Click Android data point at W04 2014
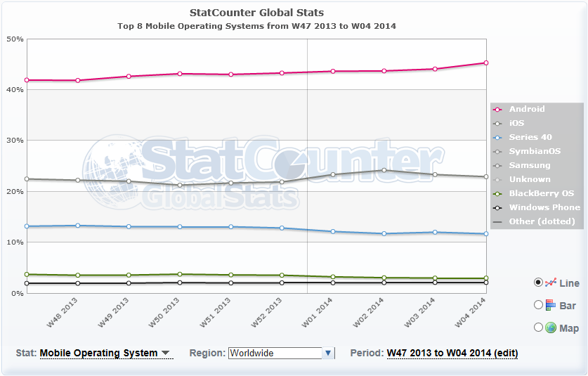The image size is (588, 376). [x=485, y=63]
